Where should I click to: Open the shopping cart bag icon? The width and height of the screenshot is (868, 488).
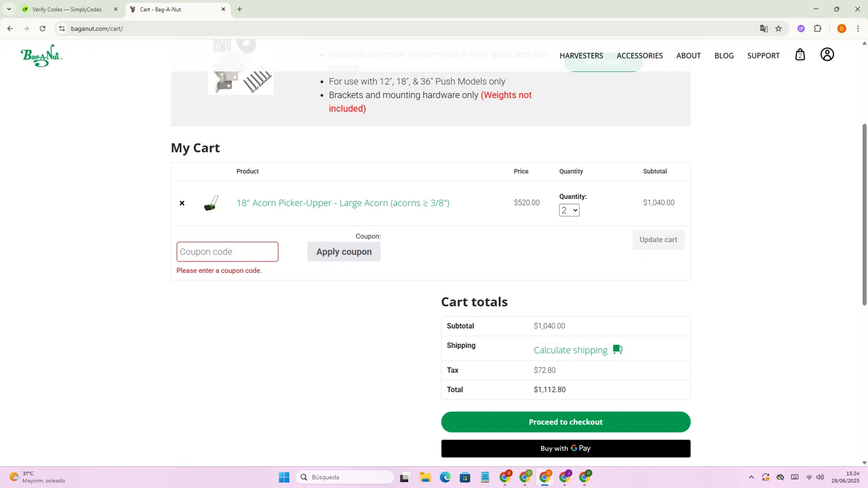click(800, 55)
